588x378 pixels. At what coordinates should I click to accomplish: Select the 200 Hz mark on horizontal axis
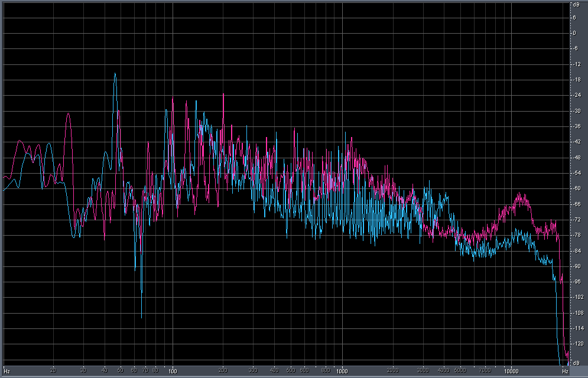[x=223, y=371]
